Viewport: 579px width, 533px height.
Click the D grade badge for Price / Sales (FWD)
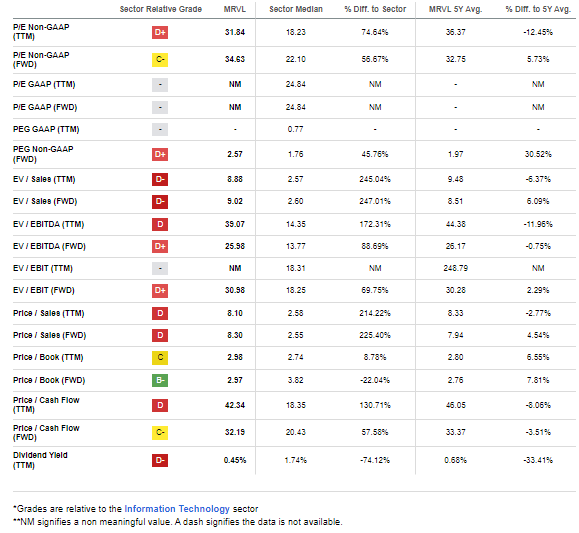pyautogui.click(x=160, y=335)
